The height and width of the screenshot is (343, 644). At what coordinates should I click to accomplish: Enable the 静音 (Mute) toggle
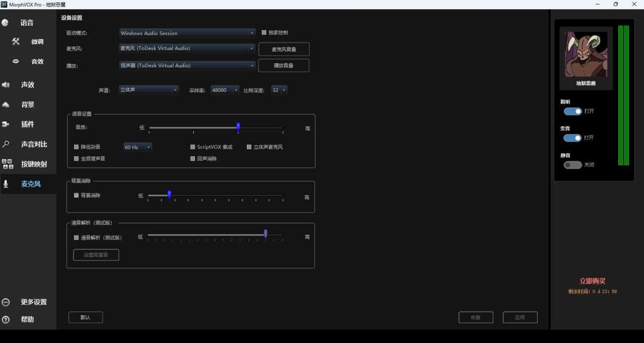(572, 165)
